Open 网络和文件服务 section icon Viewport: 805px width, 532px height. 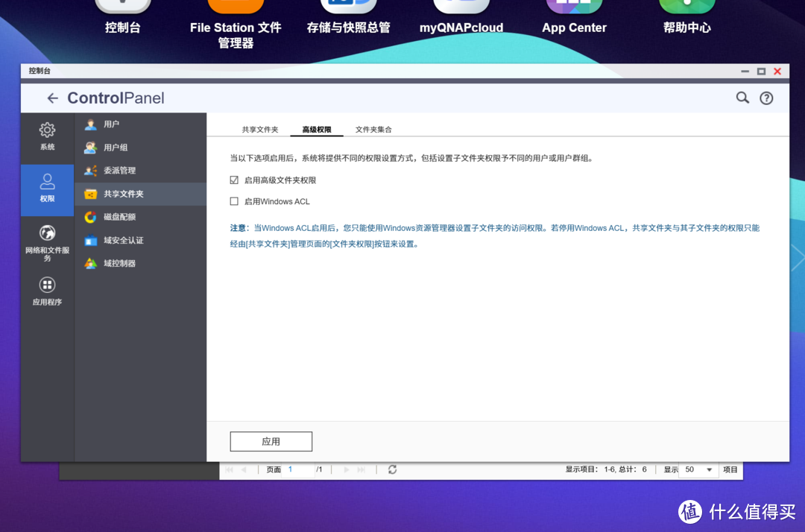[x=47, y=233]
